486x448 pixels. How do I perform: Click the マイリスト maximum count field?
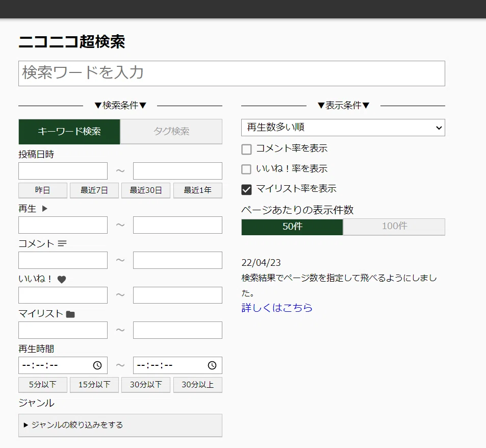point(177,330)
